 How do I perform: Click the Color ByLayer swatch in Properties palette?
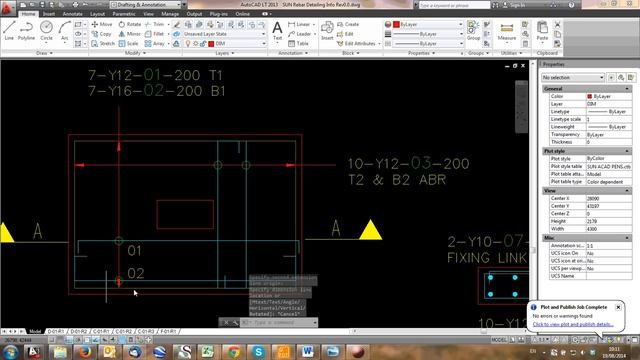click(x=589, y=96)
